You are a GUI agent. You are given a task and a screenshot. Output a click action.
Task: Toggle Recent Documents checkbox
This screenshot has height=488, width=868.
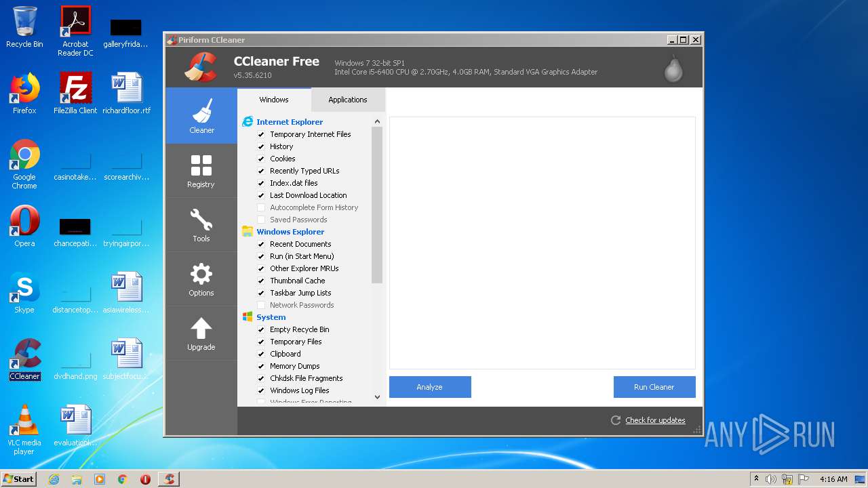coord(261,244)
